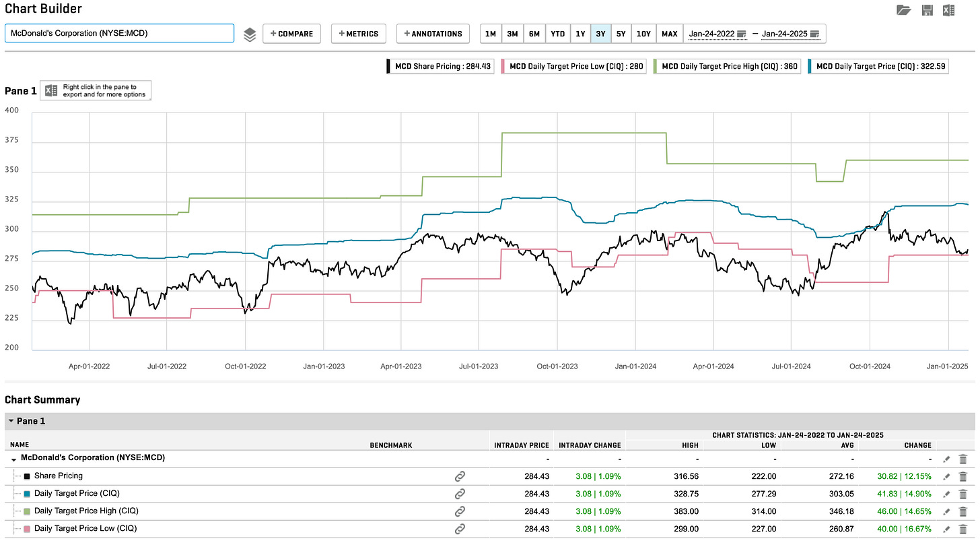Click Share Pricing average value 272.16
This screenshot has width=980, height=549.
(841, 476)
